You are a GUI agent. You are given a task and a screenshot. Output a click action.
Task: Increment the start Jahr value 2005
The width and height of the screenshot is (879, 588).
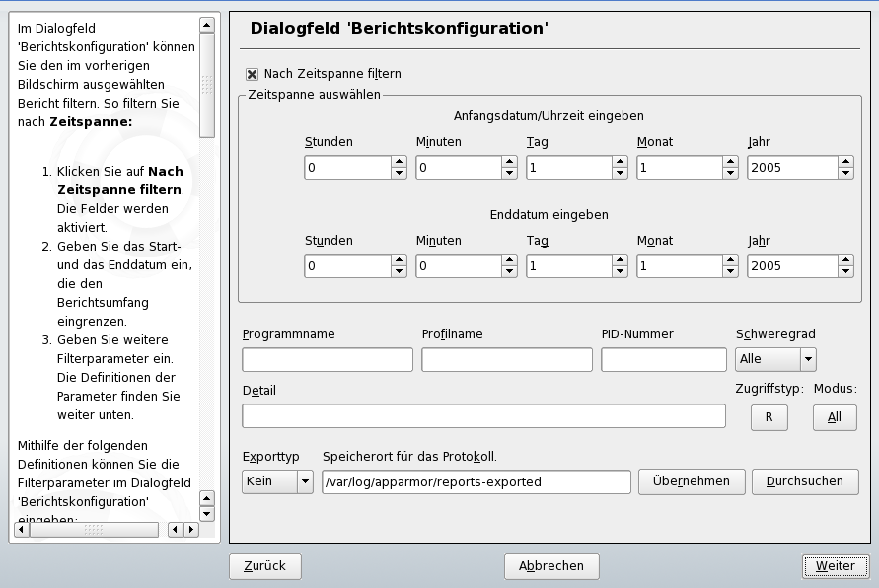click(x=845, y=162)
